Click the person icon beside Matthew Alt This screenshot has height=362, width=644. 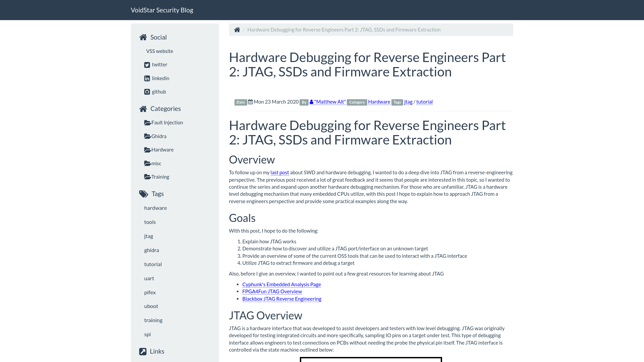tap(311, 102)
